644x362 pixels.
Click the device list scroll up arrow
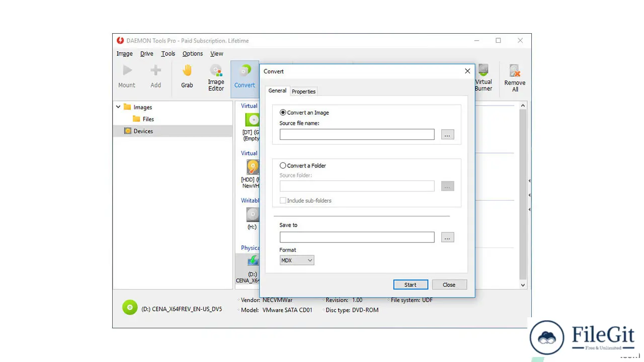click(x=523, y=106)
